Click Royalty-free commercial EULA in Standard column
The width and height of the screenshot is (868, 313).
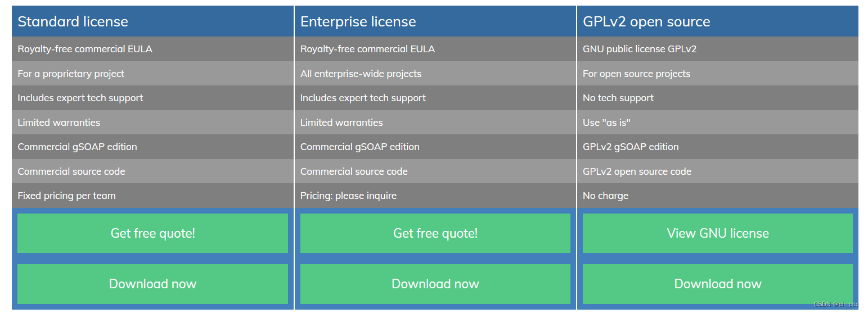pos(152,49)
